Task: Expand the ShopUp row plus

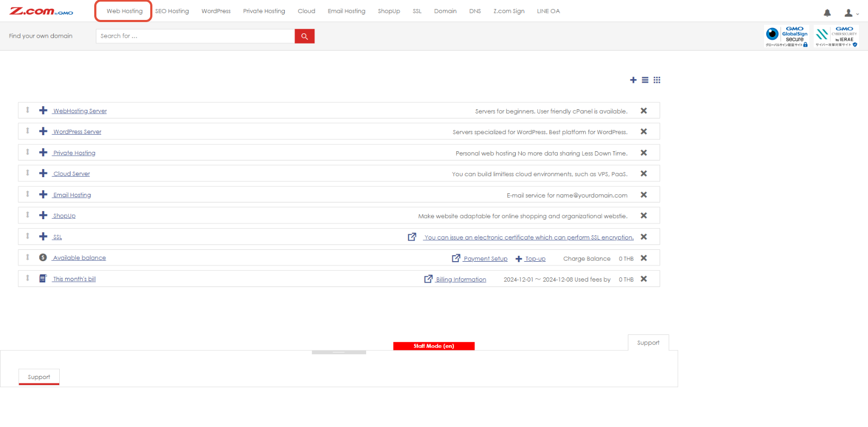Action: point(44,215)
